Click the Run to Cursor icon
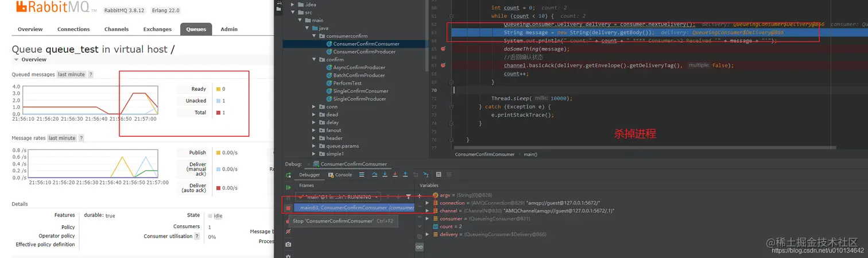Viewport: 868px width, 258px height. tap(426, 175)
